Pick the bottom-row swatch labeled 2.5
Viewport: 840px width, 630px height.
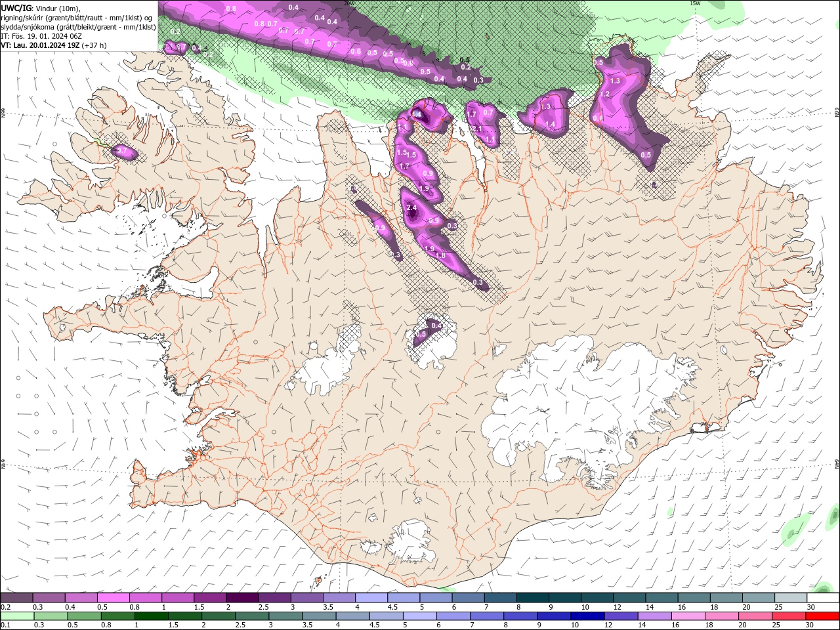pos(251,616)
